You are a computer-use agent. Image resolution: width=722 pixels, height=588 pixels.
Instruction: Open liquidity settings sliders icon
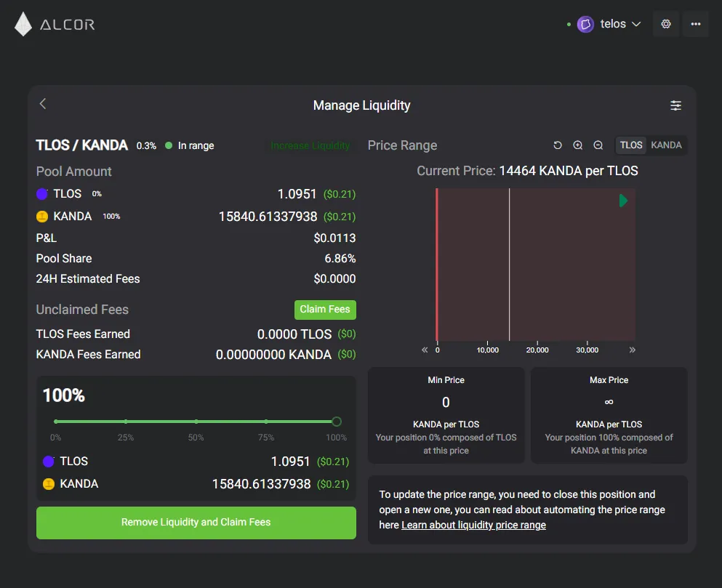click(x=675, y=105)
